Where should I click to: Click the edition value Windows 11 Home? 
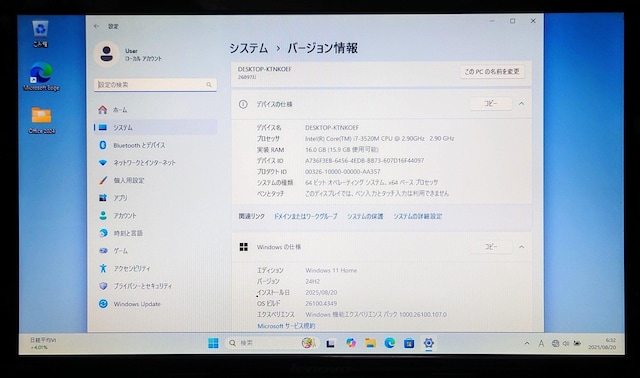(x=331, y=270)
